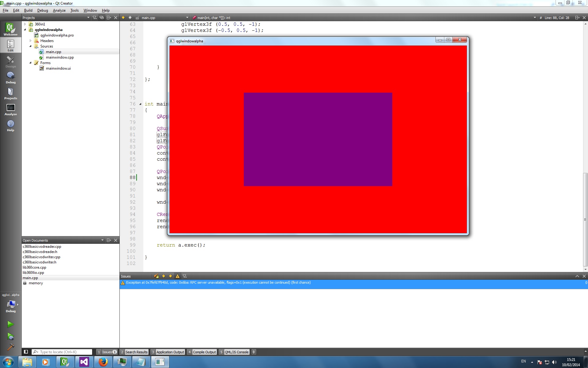Expand the Headers folder
Image resolution: width=588 pixels, height=368 pixels.
tap(30, 40)
